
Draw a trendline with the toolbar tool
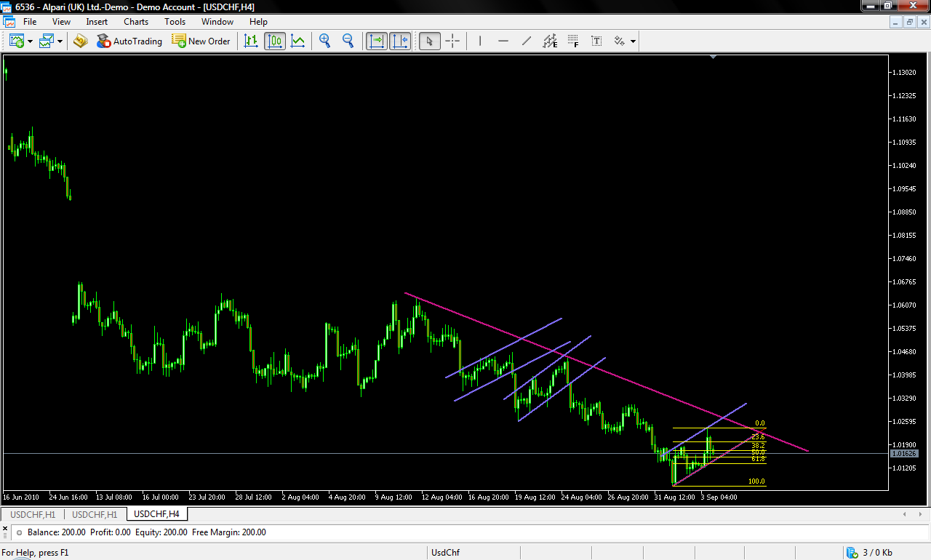527,41
